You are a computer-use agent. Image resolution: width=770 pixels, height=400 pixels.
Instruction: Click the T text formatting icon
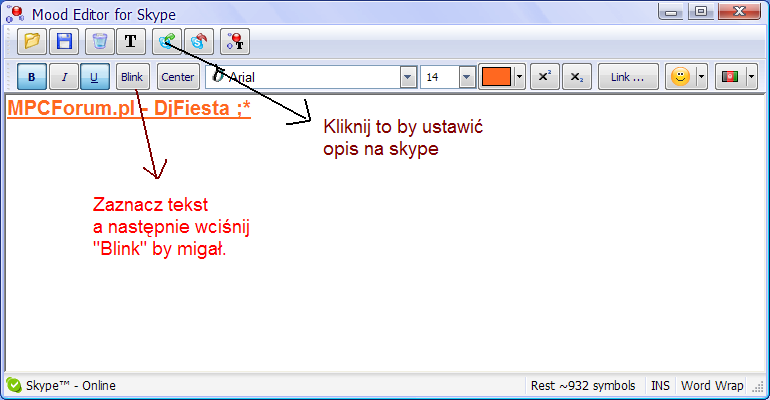tap(131, 41)
